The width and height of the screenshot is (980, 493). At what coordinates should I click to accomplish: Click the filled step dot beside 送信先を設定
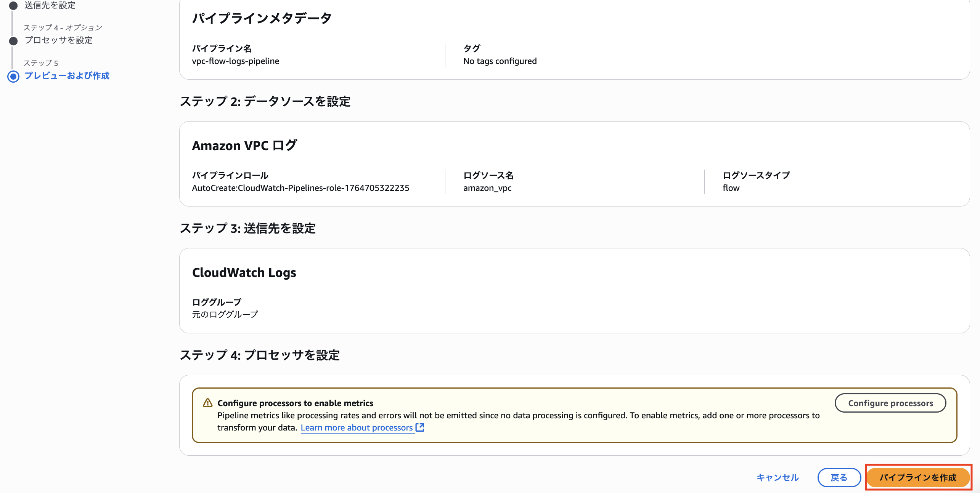13,5
